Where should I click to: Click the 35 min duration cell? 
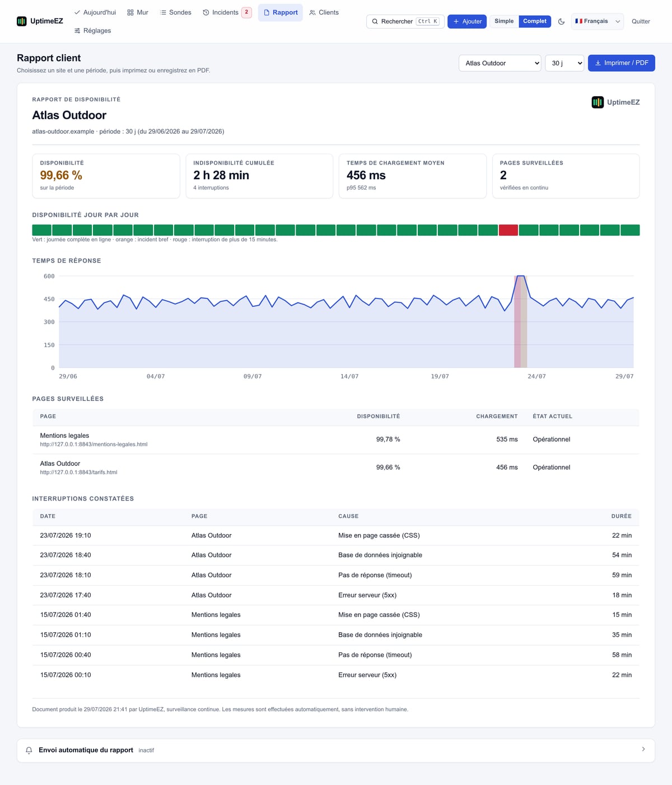click(622, 635)
